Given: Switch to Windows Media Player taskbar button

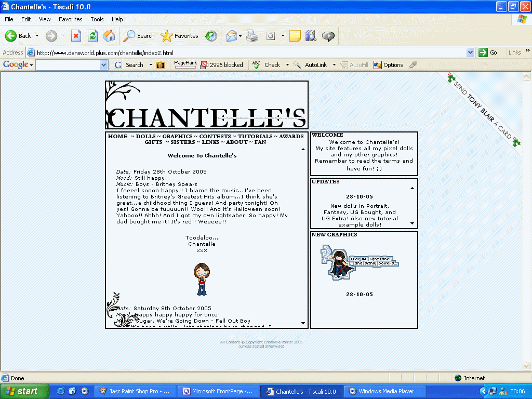Looking at the screenshot, I should [385, 391].
